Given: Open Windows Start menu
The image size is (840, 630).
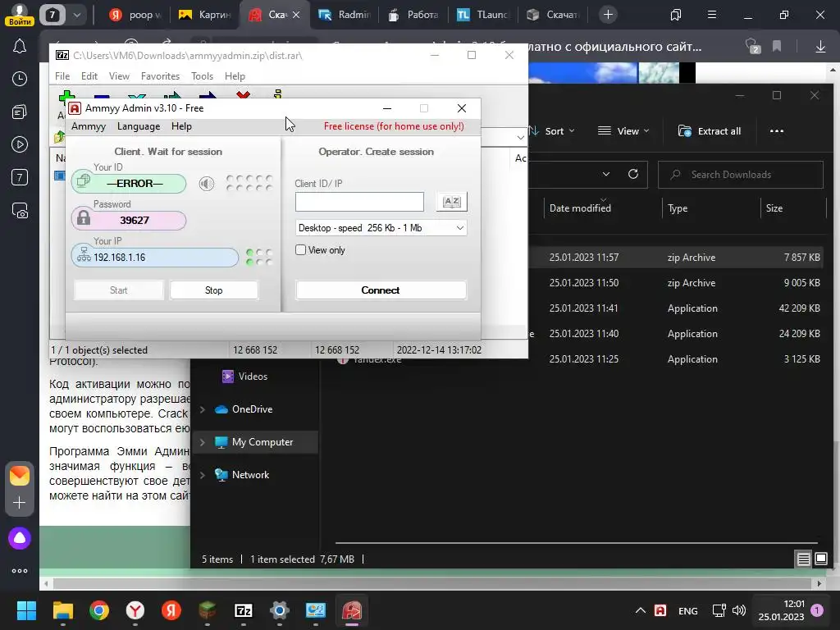Looking at the screenshot, I should click(26, 610).
